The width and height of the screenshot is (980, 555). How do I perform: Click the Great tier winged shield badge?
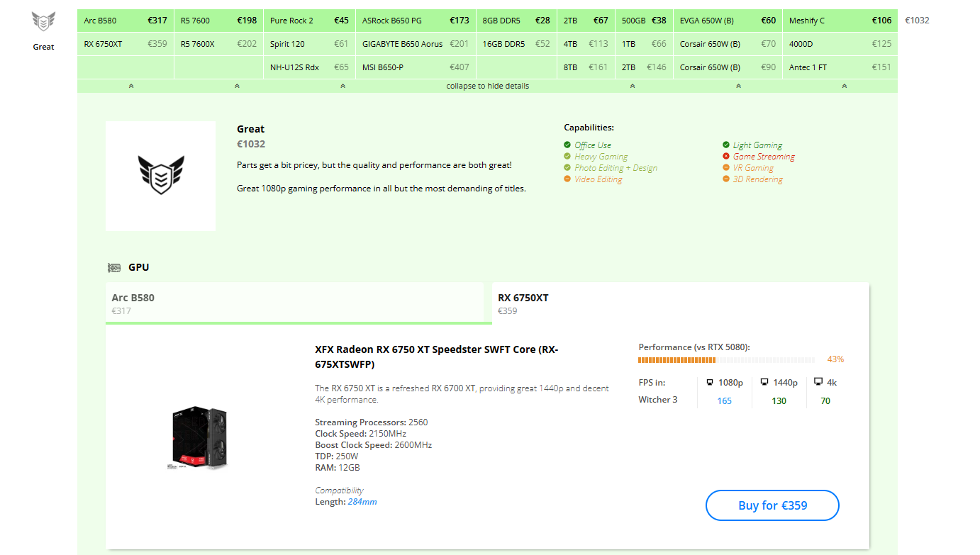[x=43, y=21]
